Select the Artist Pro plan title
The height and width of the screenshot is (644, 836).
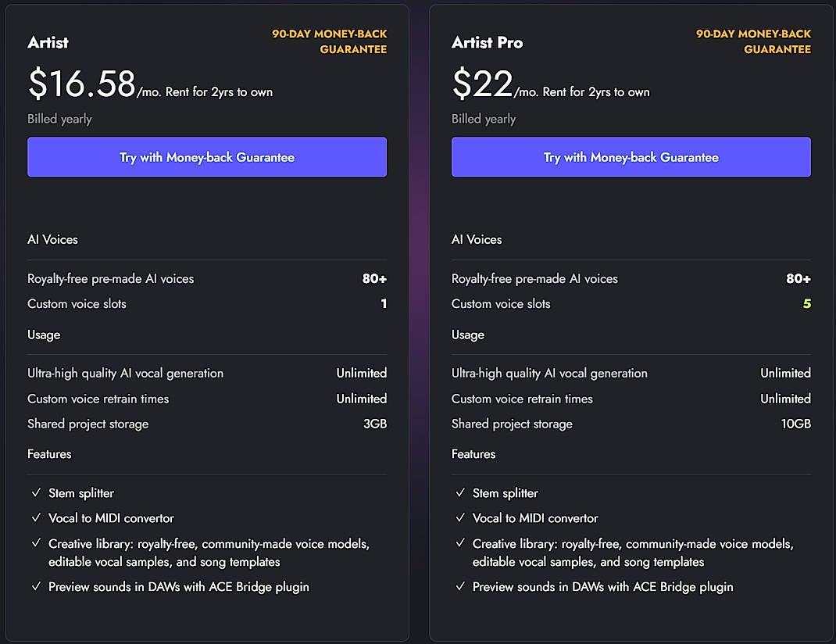click(x=487, y=43)
